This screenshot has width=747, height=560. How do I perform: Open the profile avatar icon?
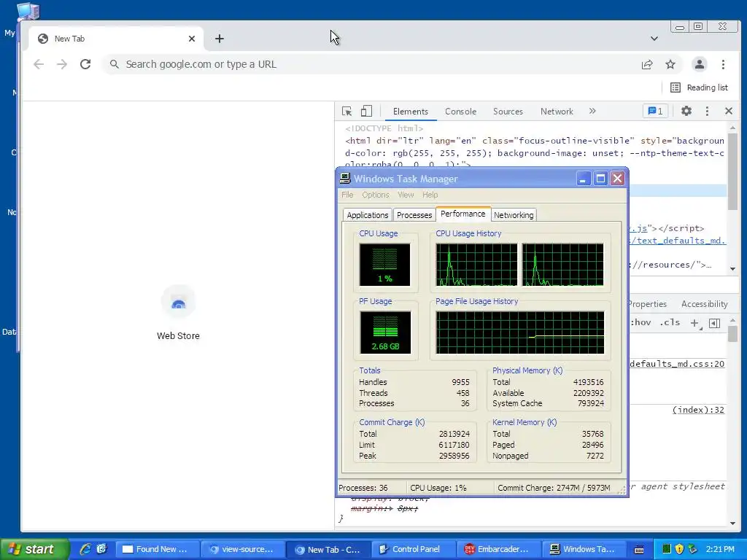pos(700,64)
